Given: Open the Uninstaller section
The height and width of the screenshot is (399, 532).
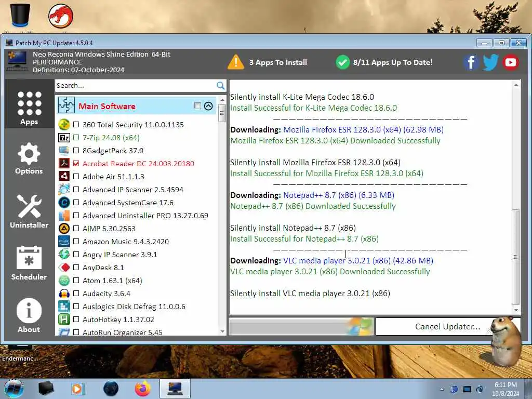Looking at the screenshot, I should pyautogui.click(x=29, y=212).
